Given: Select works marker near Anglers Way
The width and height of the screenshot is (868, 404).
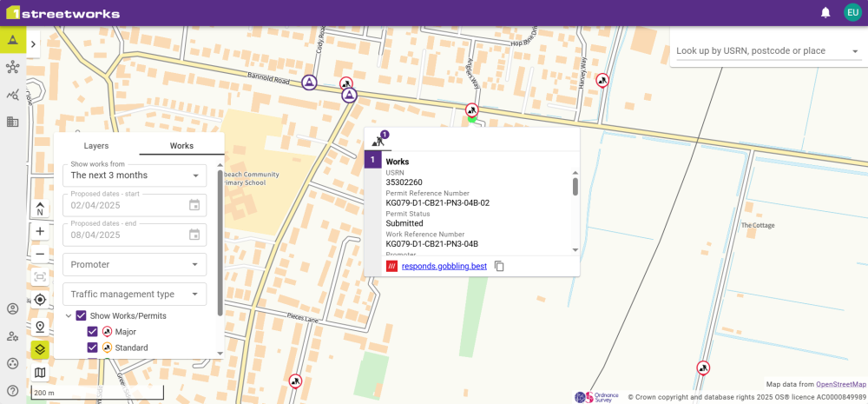Looking at the screenshot, I should [471, 109].
